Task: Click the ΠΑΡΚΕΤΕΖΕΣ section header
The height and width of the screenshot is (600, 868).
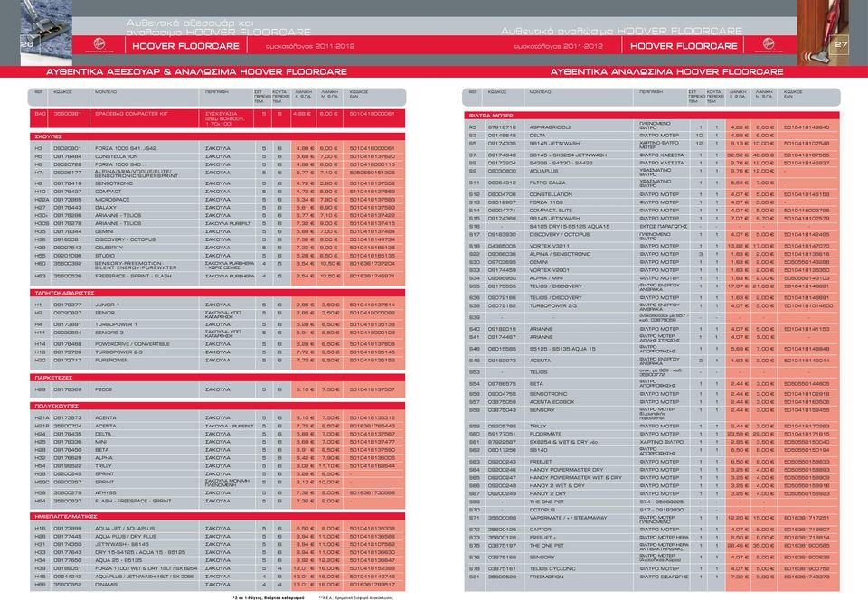Action: pos(217,377)
